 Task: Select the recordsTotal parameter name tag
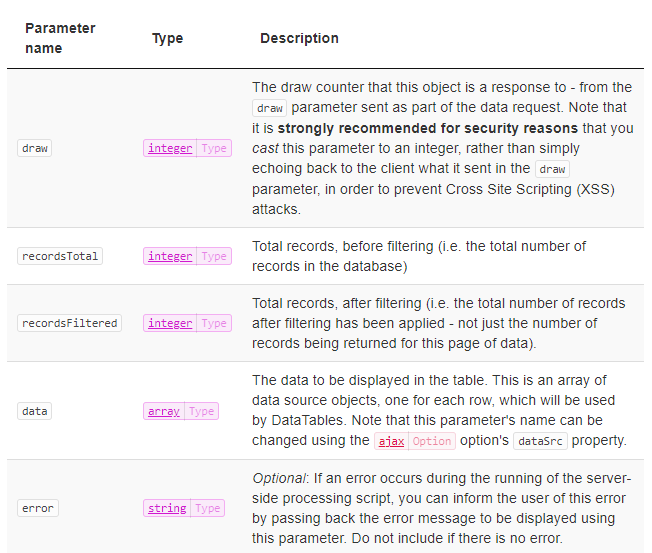(60, 257)
